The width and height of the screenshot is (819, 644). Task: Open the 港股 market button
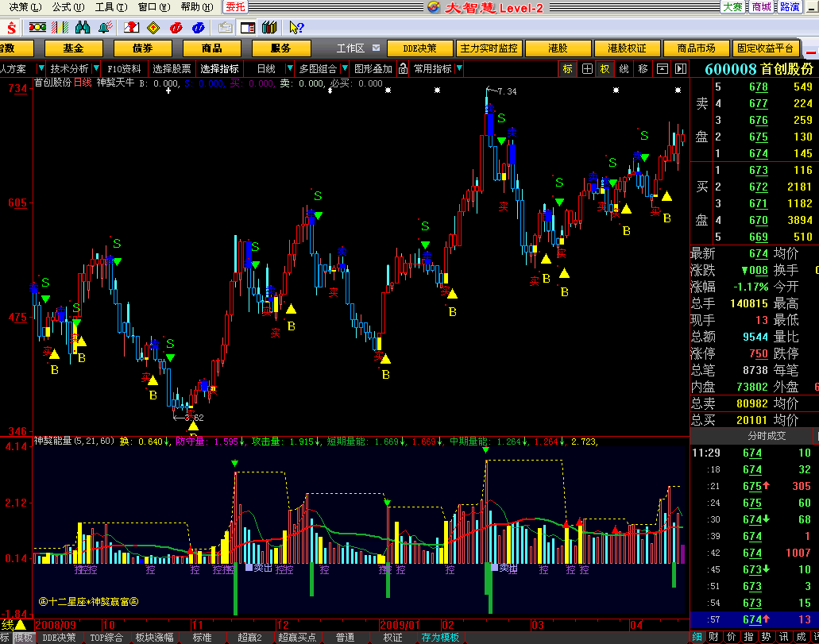tap(558, 48)
